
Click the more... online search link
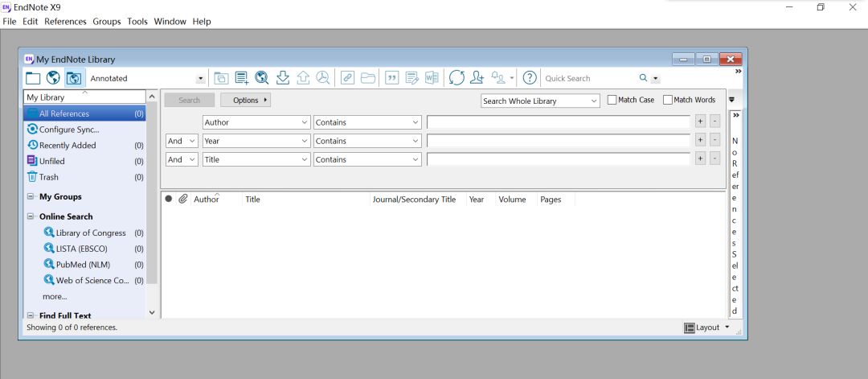(x=55, y=296)
